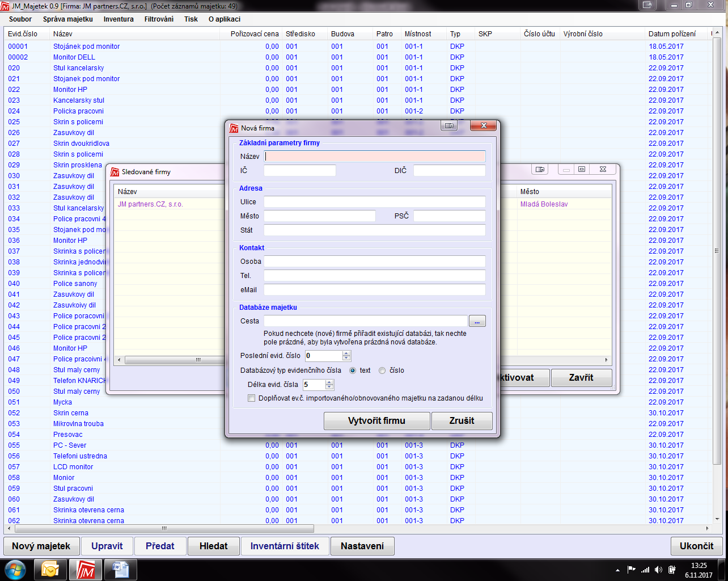Click the main table vertical scrollbar thumb
728x581 pixels.
click(x=717, y=251)
